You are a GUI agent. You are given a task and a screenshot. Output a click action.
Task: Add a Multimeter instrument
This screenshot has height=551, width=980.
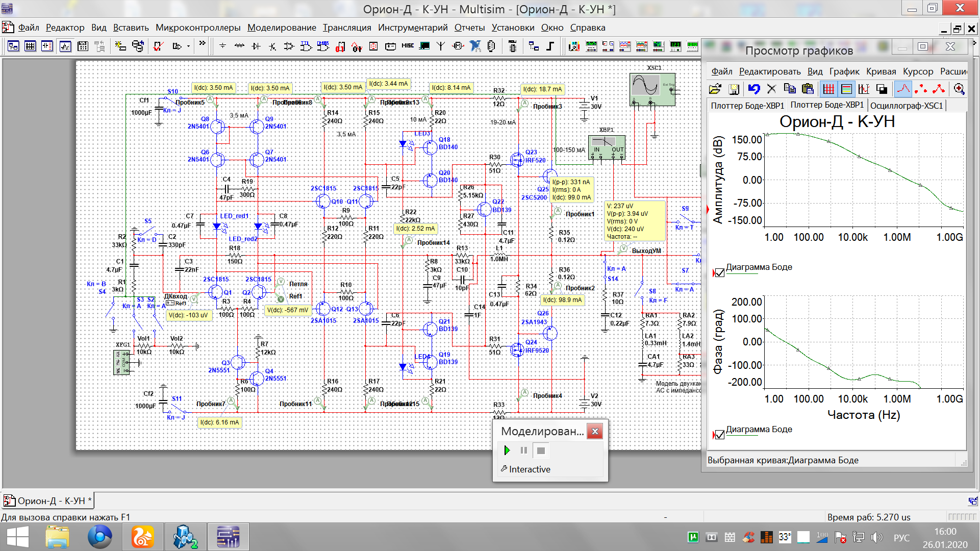[x=574, y=46]
